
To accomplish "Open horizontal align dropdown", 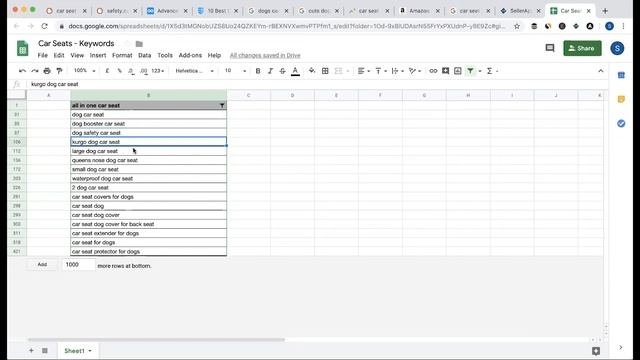I will pyautogui.click(x=364, y=71).
